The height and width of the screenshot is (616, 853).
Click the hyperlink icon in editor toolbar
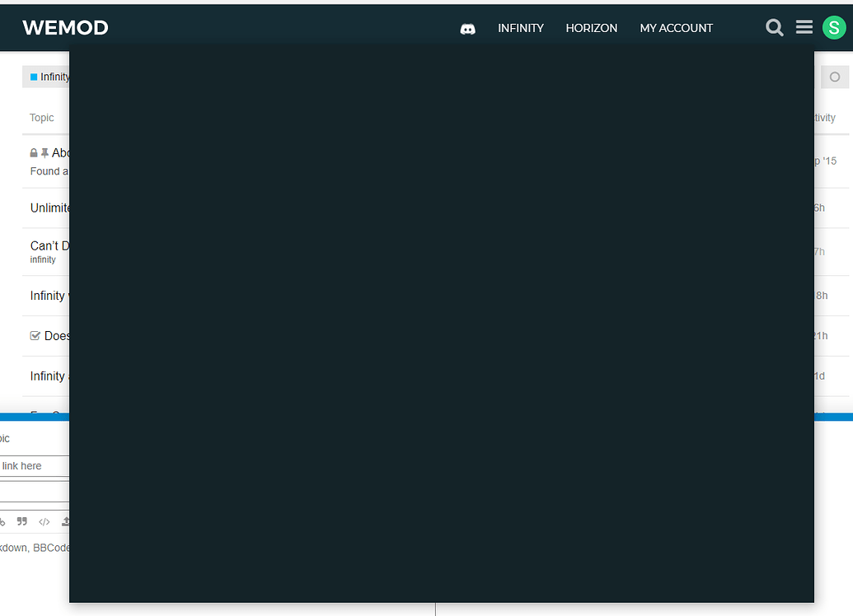(x=2, y=521)
